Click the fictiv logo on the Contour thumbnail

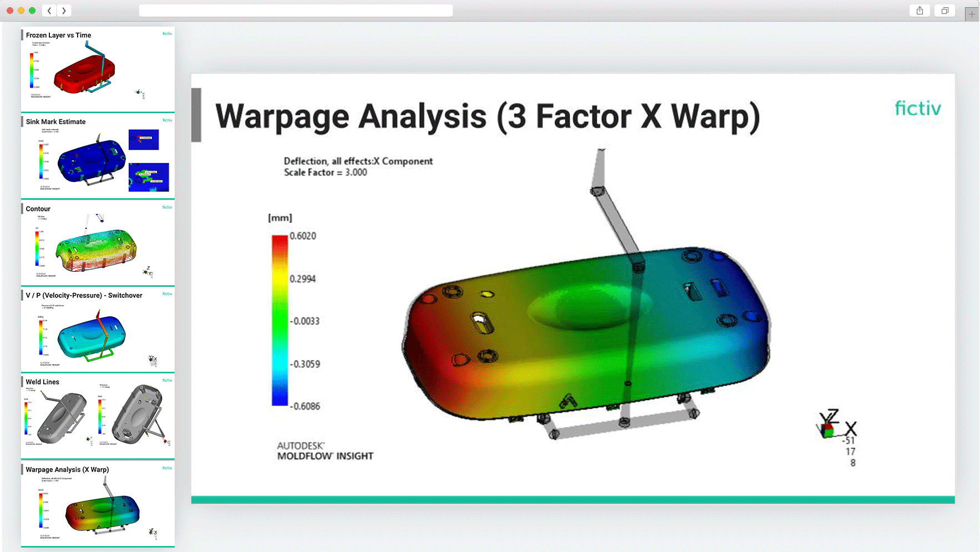point(167,207)
